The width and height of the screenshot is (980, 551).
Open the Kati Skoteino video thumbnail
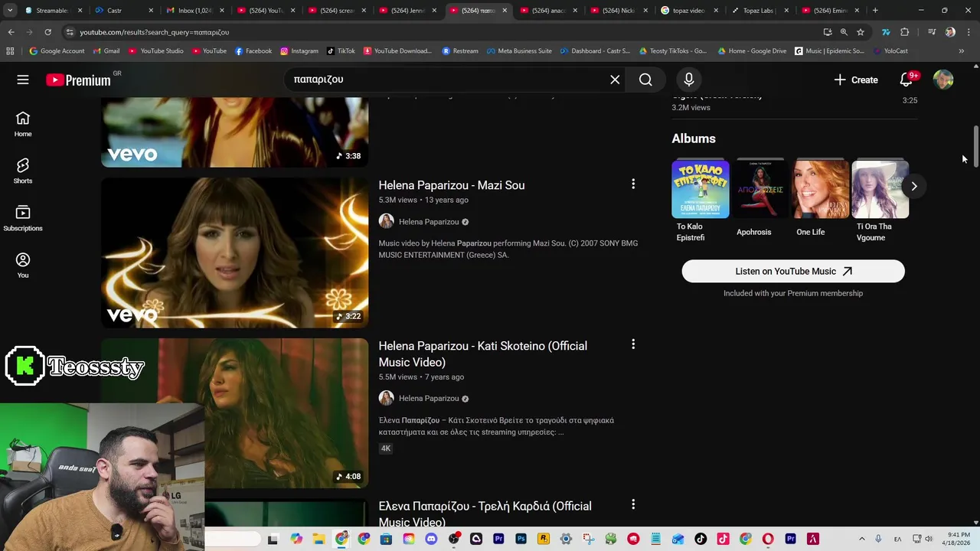click(x=234, y=413)
